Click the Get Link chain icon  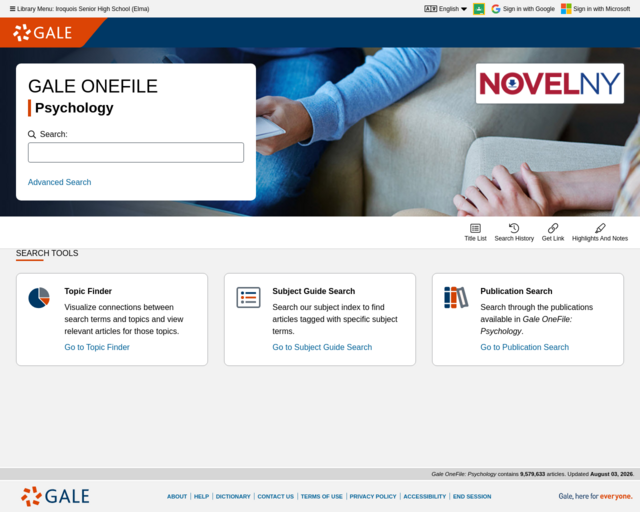[553, 228]
